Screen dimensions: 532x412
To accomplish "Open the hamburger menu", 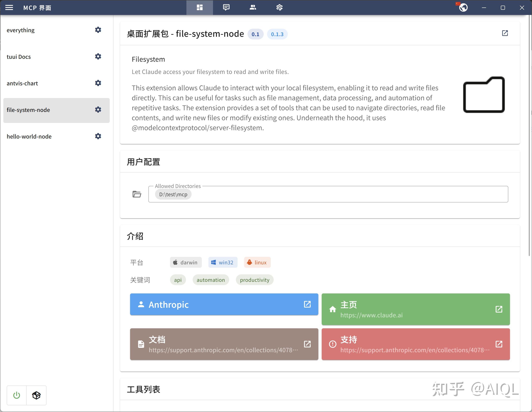I will pyautogui.click(x=9, y=7).
